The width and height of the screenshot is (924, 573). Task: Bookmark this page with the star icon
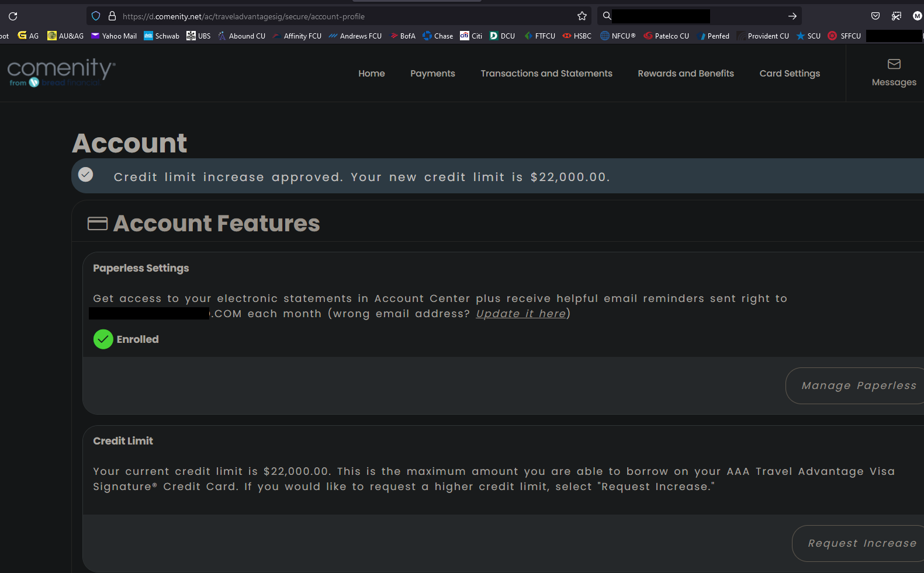point(582,16)
